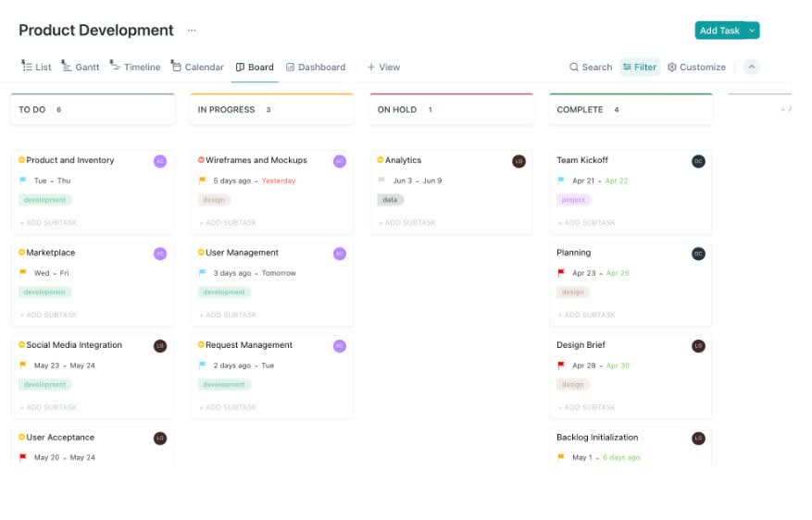Viewport: 812px width, 520px height.
Task: Click the red priority flag on Planning
Action: point(561,273)
